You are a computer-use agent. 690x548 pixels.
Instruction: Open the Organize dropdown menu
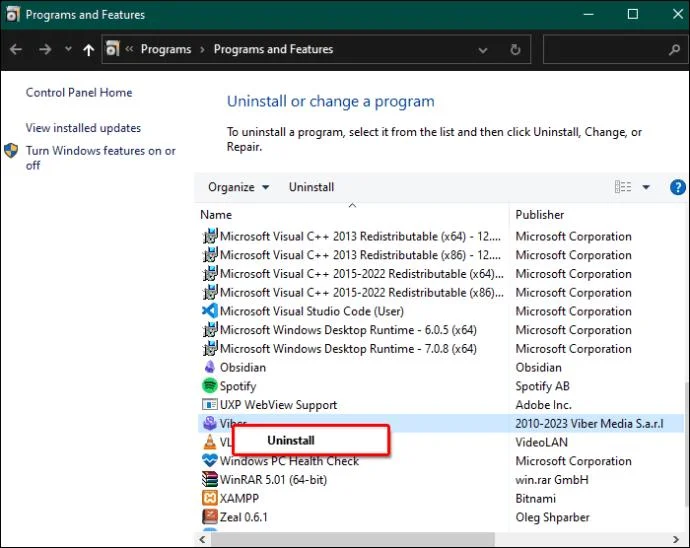(x=239, y=187)
